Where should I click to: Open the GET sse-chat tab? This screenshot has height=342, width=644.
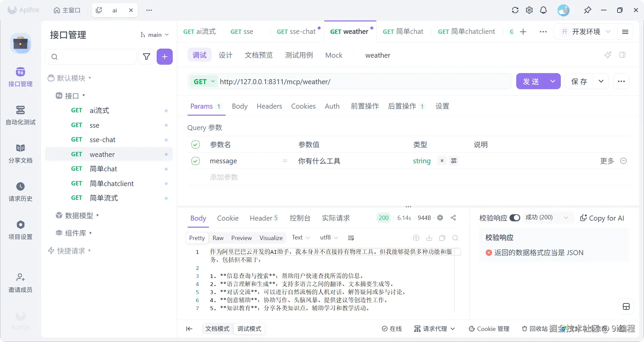click(296, 32)
